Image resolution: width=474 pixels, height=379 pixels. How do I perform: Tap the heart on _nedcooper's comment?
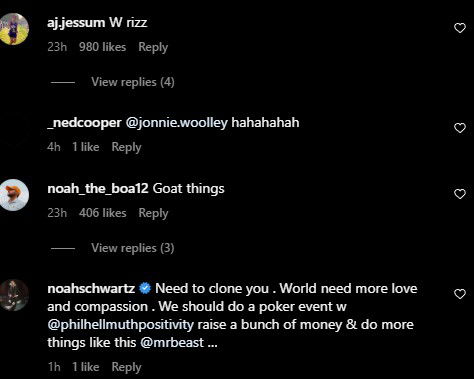tap(460, 128)
